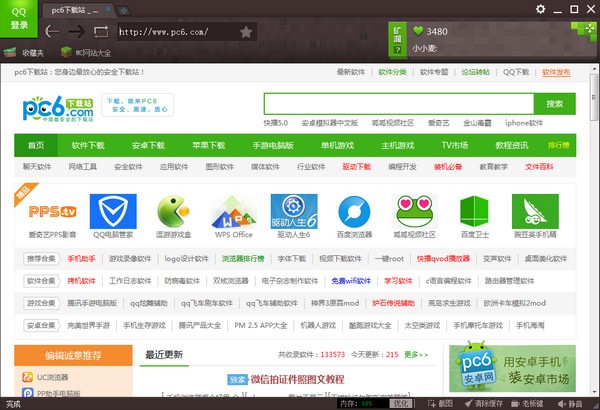Click the 优化 memory optimize button
The image size is (600, 410).
[x=401, y=403]
